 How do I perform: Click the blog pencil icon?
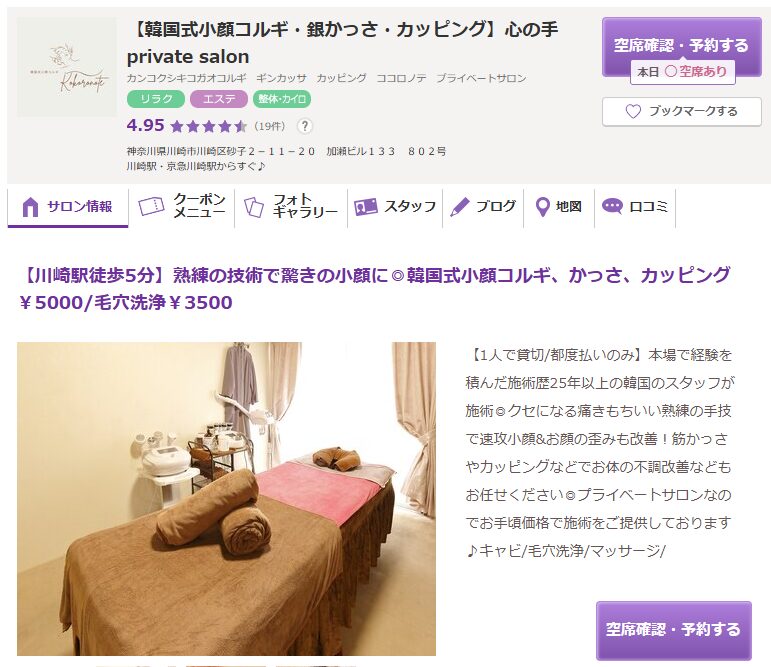click(x=460, y=207)
